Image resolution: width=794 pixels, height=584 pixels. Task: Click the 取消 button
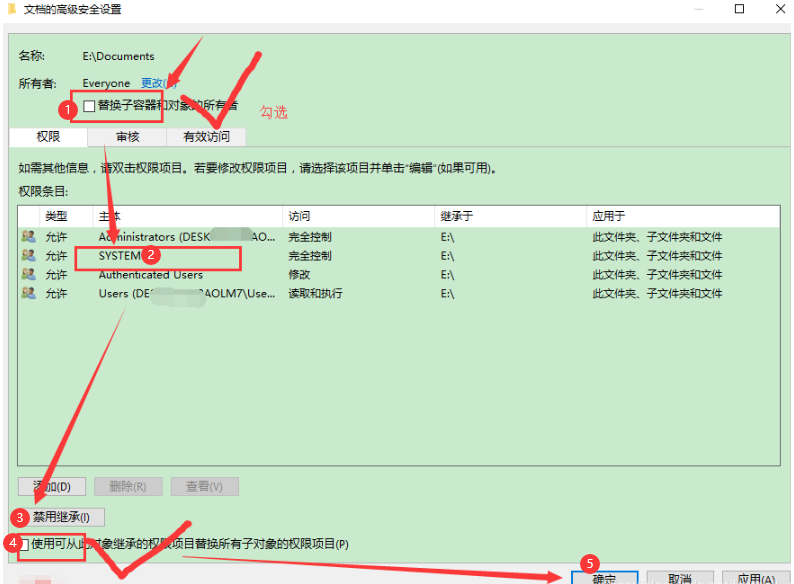680,578
